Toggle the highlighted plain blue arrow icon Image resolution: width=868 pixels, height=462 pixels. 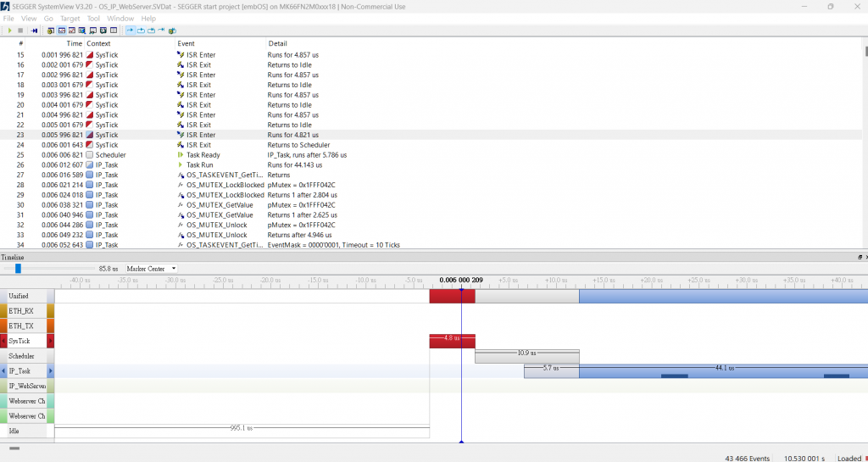130,31
